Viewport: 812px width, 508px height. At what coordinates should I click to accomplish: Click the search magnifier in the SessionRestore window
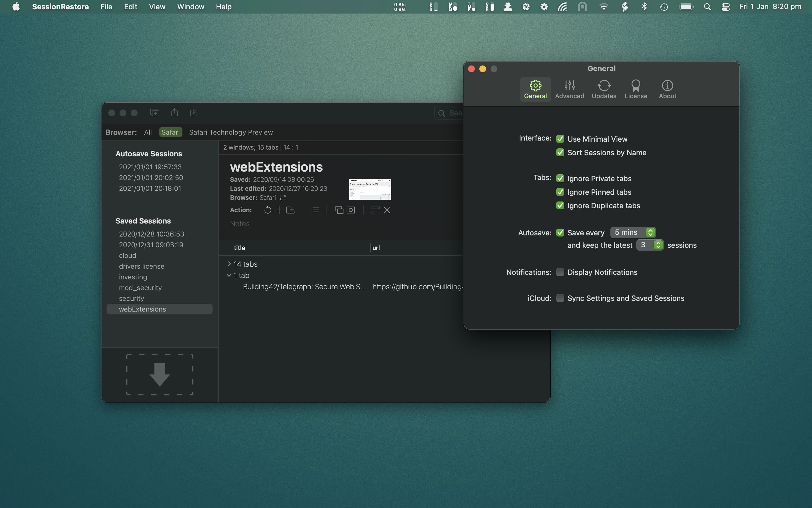pos(442,113)
